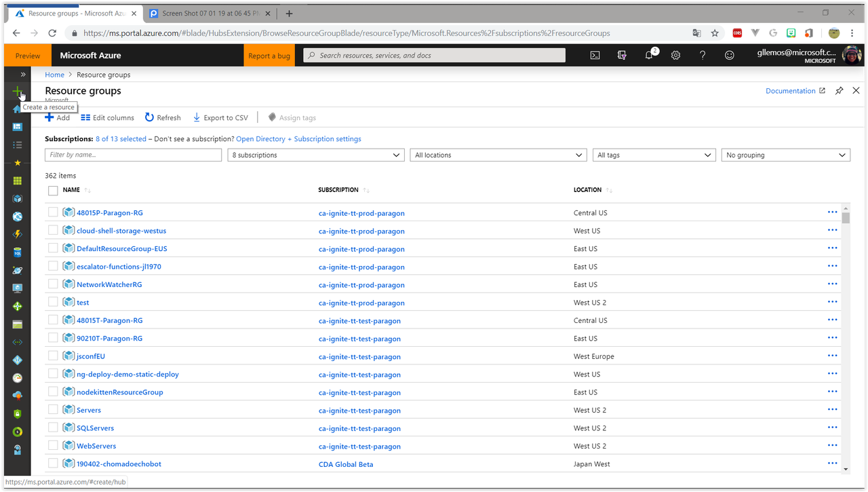Open portal Settings gear icon

pos(675,56)
